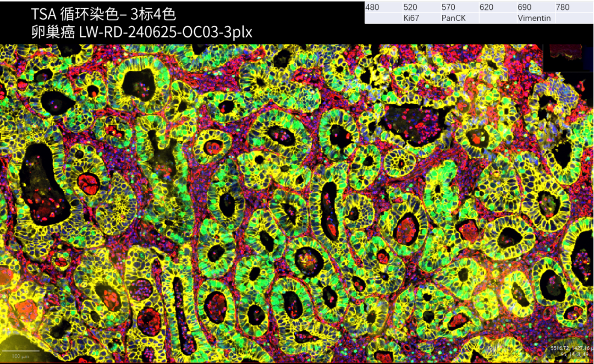The height and width of the screenshot is (364, 594).
Task: Click the 480 wavelength cell
Action: 383,7
